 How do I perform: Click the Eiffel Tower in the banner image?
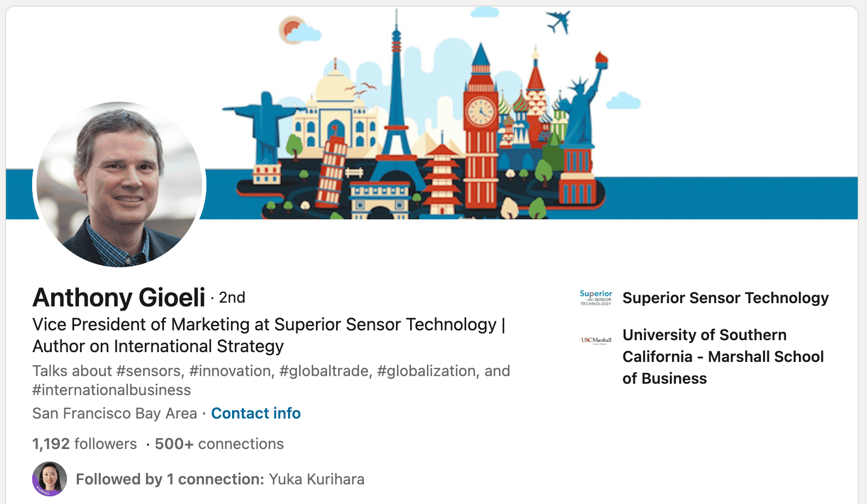pyautogui.click(x=397, y=125)
